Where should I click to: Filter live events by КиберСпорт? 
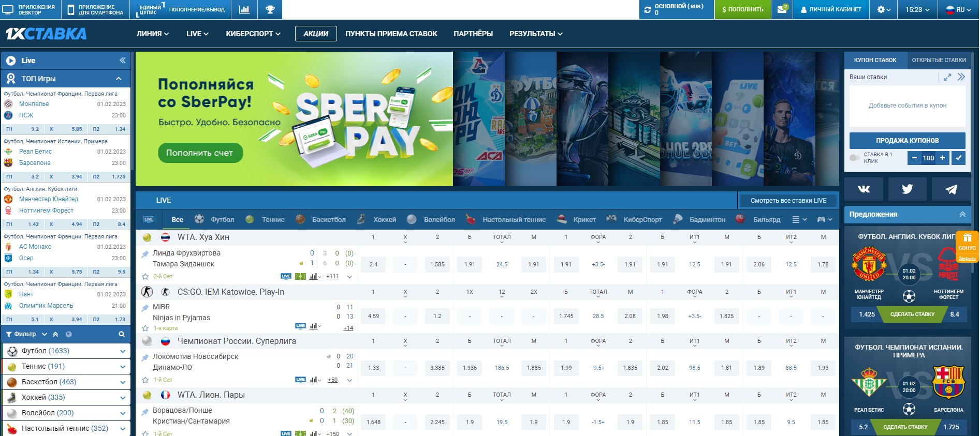pyautogui.click(x=634, y=219)
